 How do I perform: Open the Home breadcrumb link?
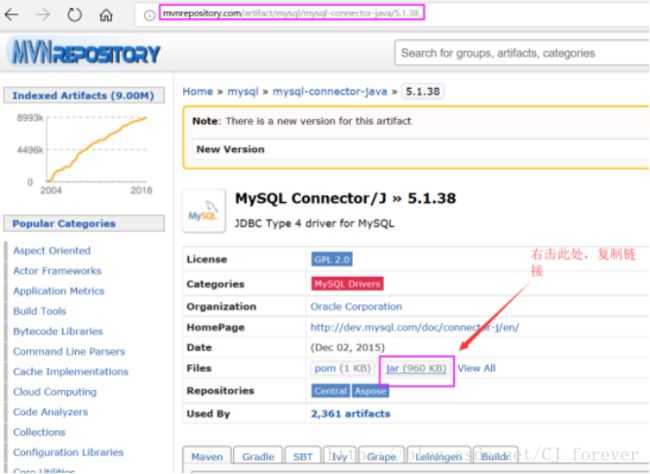point(198,91)
